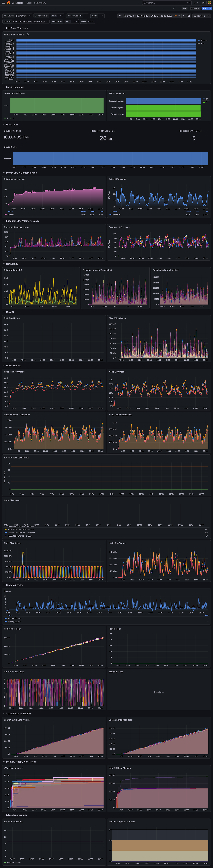Image resolution: width=213 pixels, height=868 pixels.
Task: Open the refresh interval dropdown arrow
Action: [208, 16]
